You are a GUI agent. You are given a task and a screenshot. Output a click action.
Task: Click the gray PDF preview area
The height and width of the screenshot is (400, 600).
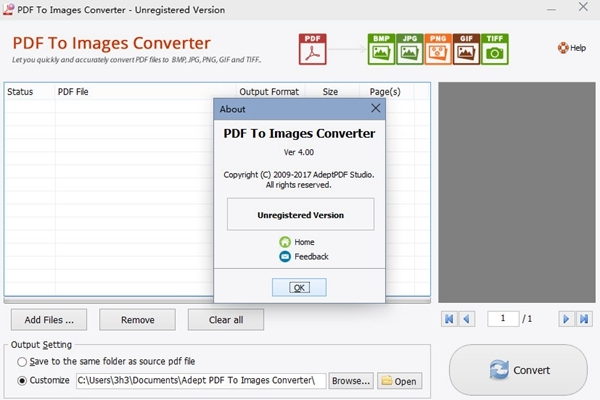click(x=517, y=192)
